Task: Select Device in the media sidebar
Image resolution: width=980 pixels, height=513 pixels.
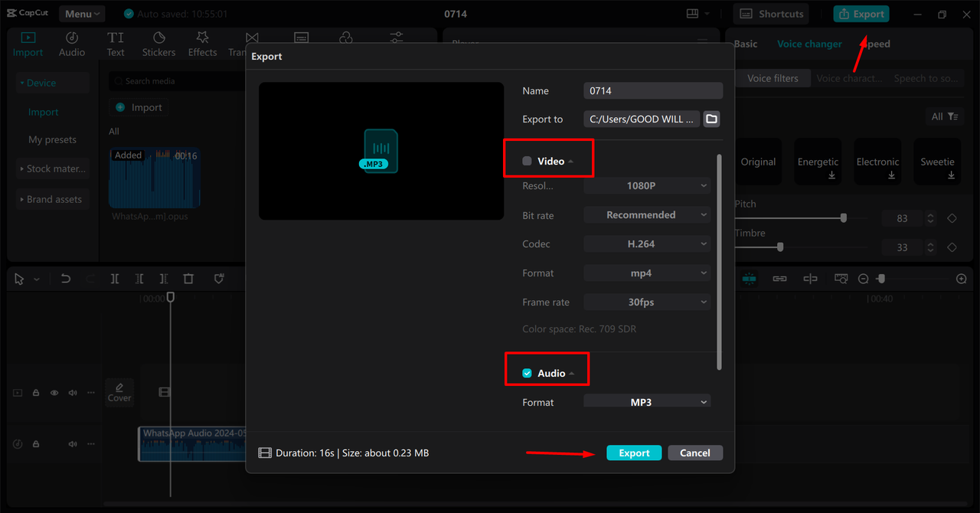Action: coord(53,83)
